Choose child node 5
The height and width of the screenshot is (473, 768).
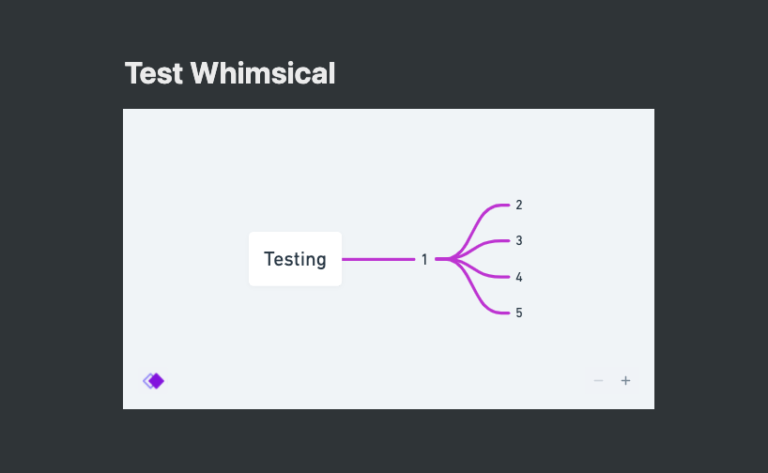click(519, 313)
